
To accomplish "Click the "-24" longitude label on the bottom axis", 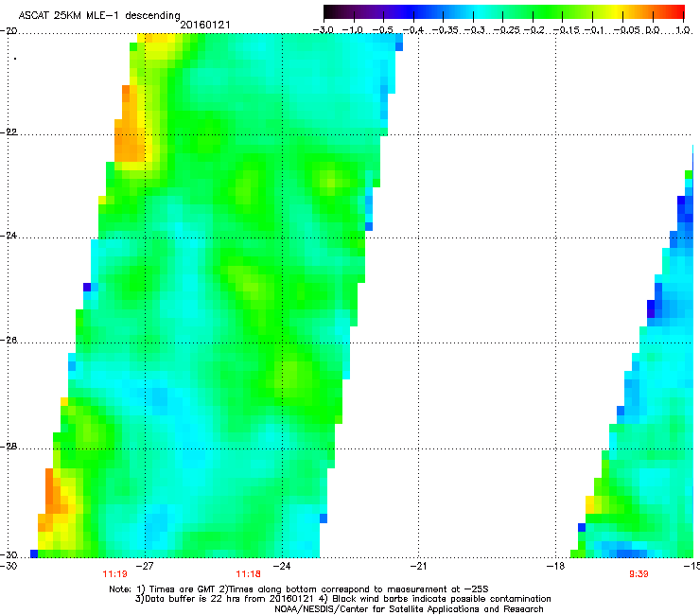I will pyautogui.click(x=282, y=567).
